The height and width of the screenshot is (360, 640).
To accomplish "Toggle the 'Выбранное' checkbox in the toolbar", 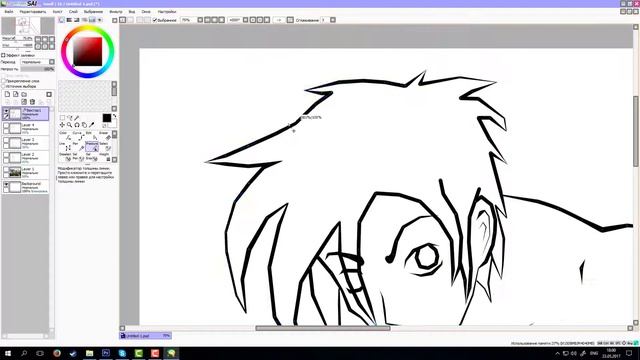I will point(155,20).
